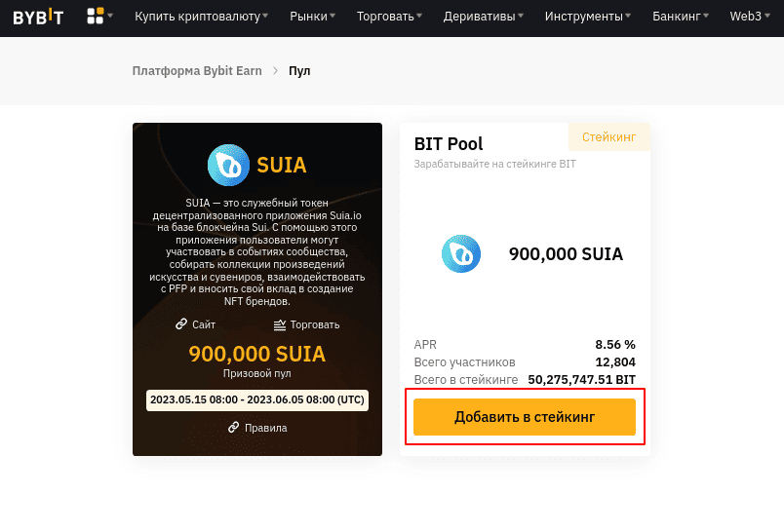Expand the Рынки dropdown menu

[x=312, y=17]
